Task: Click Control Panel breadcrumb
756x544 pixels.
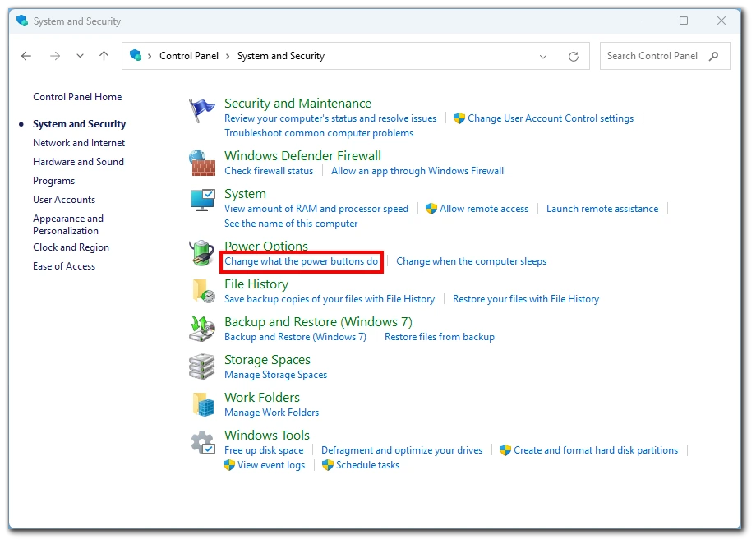Action: 188,56
